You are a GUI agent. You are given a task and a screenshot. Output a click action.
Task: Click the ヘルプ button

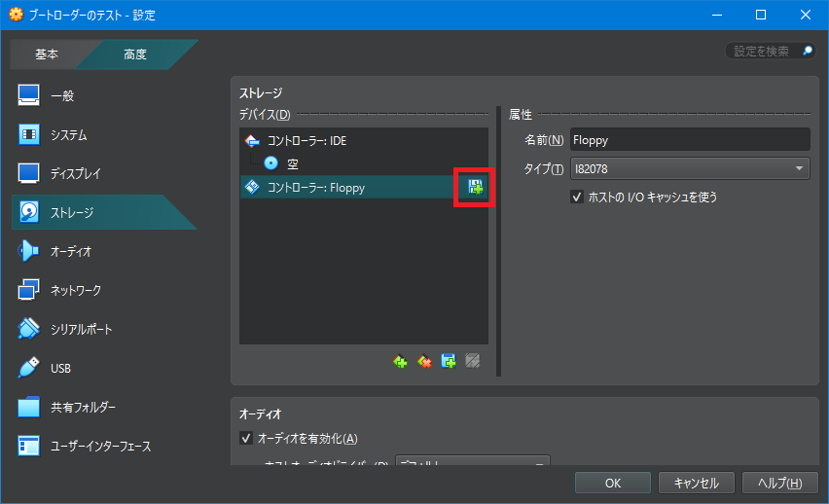click(x=779, y=483)
